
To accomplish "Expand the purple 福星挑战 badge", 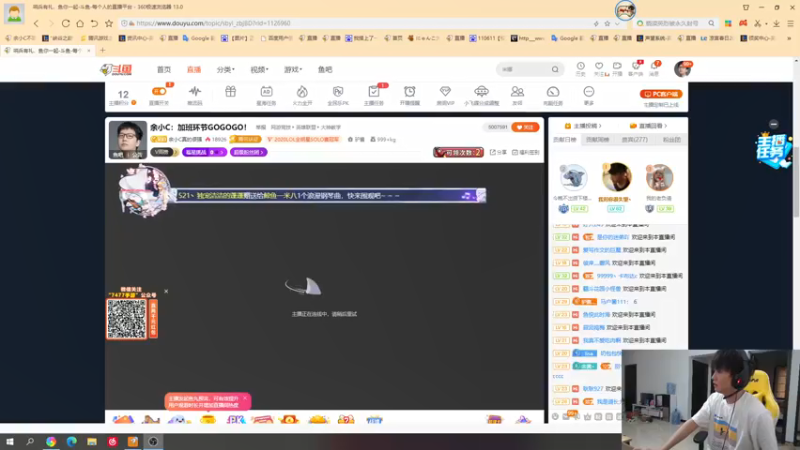I will click(x=204, y=152).
